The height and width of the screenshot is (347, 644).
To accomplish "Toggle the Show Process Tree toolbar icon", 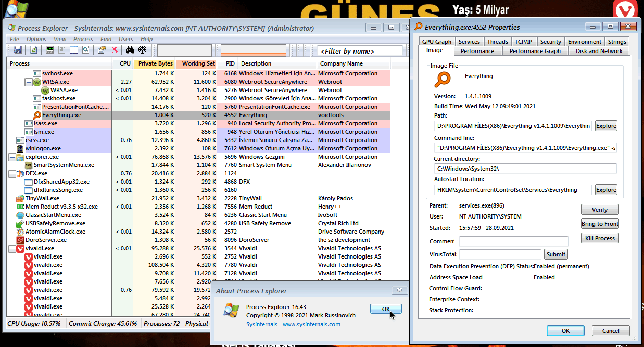I will pyautogui.click(x=62, y=50).
